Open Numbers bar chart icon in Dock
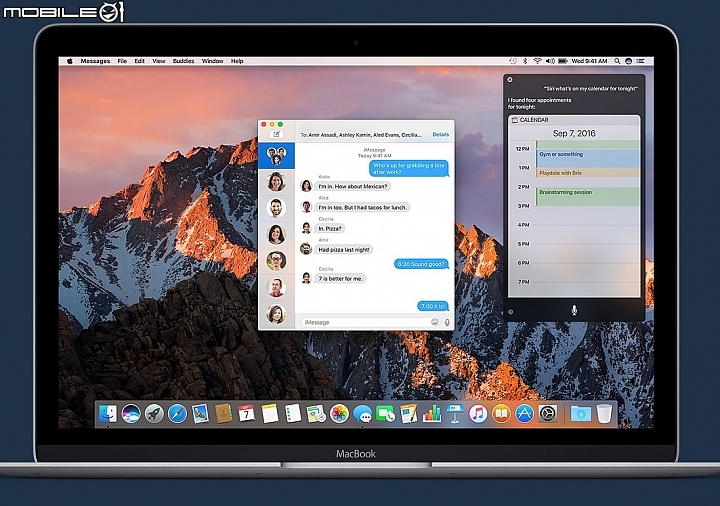 click(x=432, y=414)
